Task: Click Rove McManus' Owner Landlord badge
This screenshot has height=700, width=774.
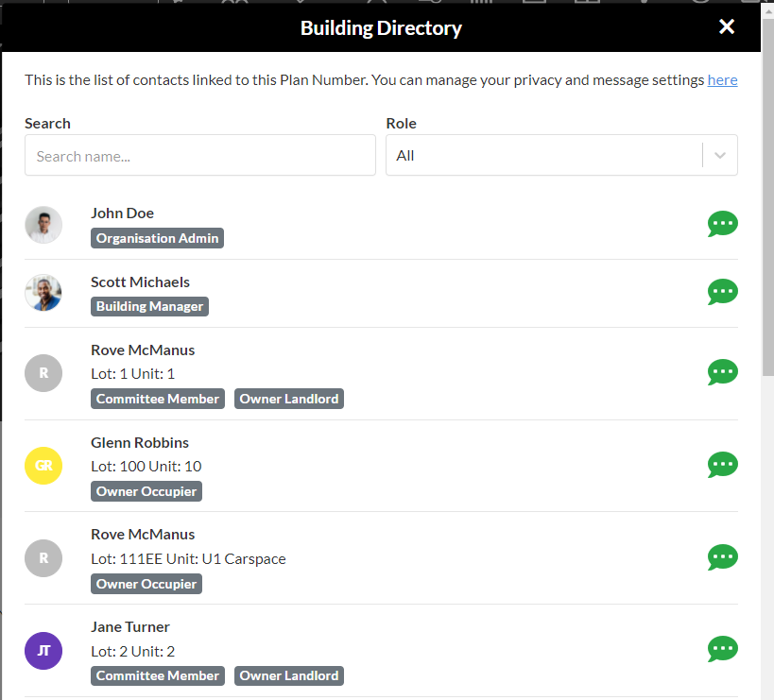Action: pos(289,399)
